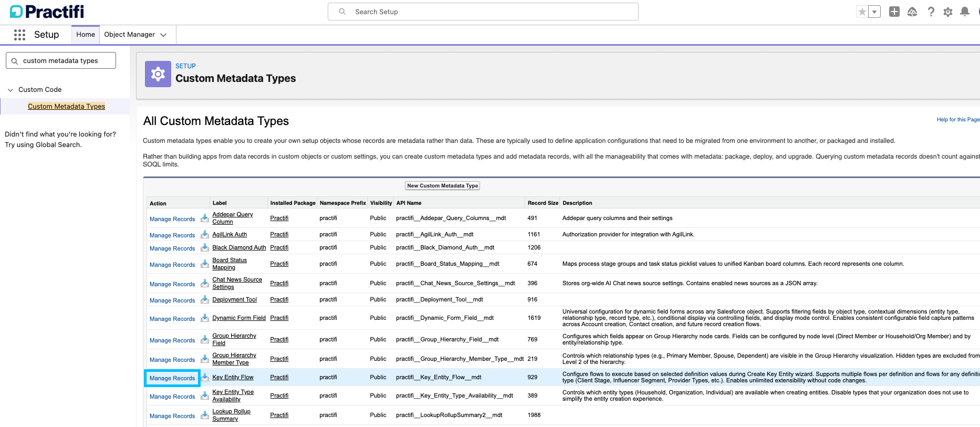Collapse the Custom Code section

(x=11, y=90)
